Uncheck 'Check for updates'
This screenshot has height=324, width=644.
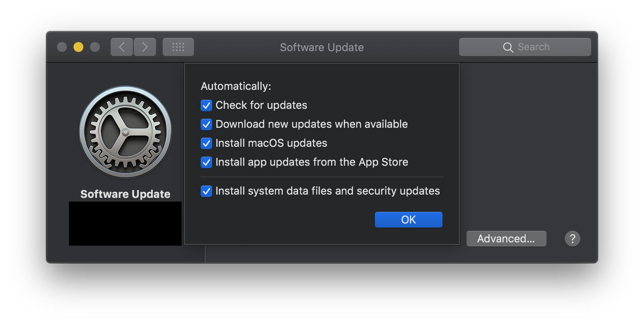[x=206, y=106]
